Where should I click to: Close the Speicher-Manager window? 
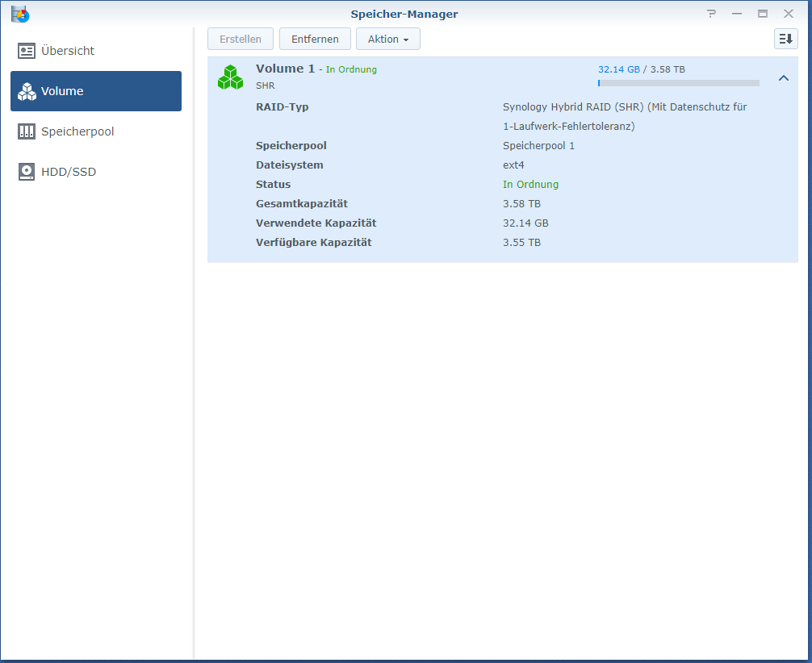tap(788, 14)
